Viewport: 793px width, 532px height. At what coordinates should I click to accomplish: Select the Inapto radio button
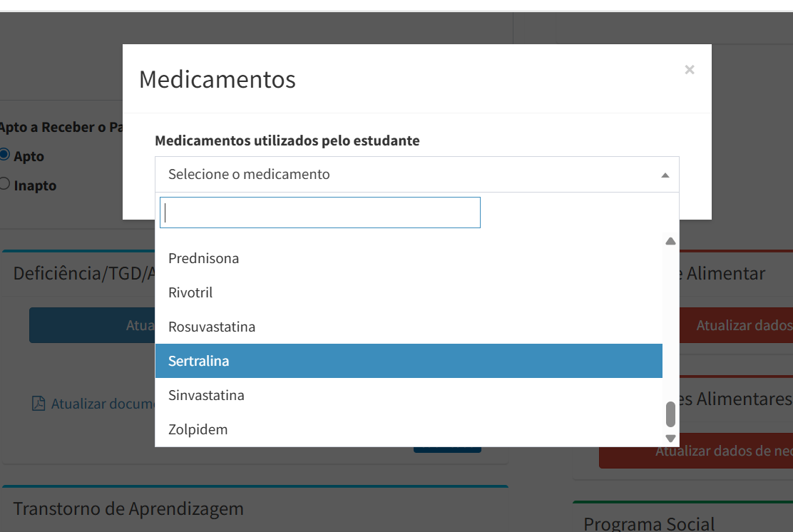pyautogui.click(x=4, y=183)
